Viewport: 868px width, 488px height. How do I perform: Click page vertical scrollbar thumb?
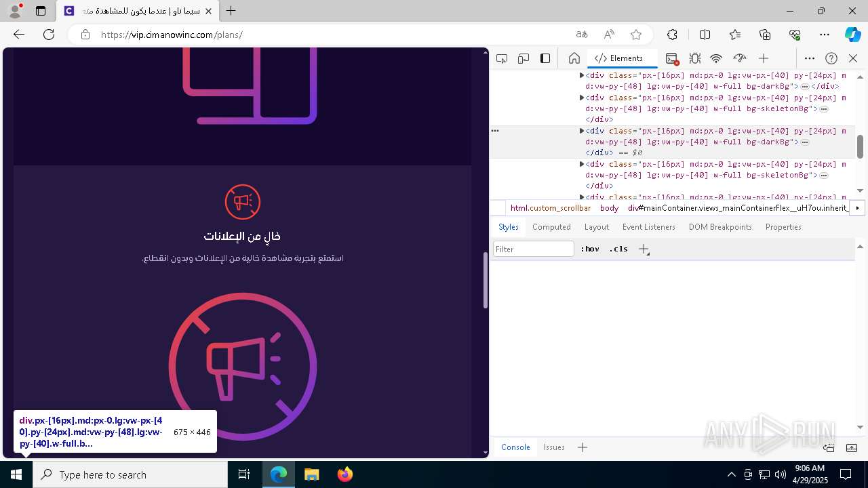tap(485, 280)
